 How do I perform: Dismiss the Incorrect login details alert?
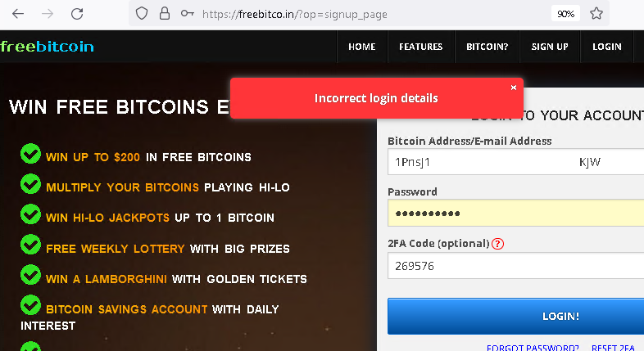point(514,88)
